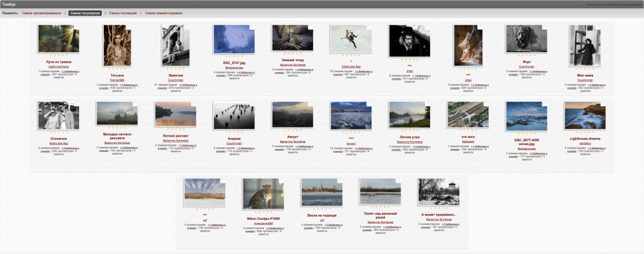Image resolution: width=644 pixels, height=254 pixels.
Task: View 'Полёт над весенней рекой' thumbnail
Action: pyautogui.click(x=380, y=191)
